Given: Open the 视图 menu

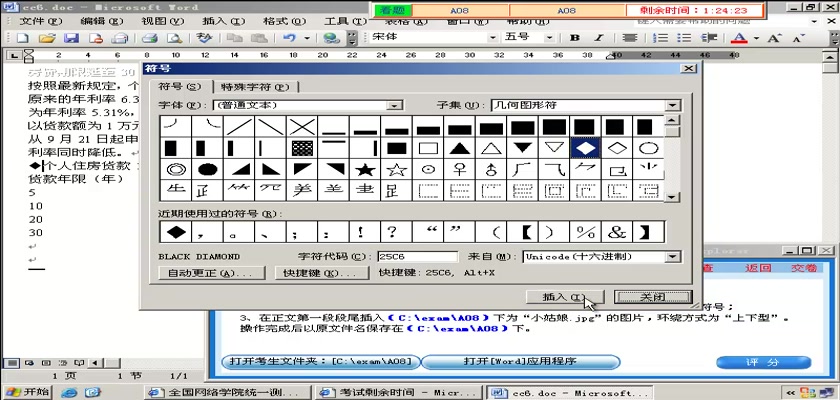Looking at the screenshot, I should click(163, 21).
